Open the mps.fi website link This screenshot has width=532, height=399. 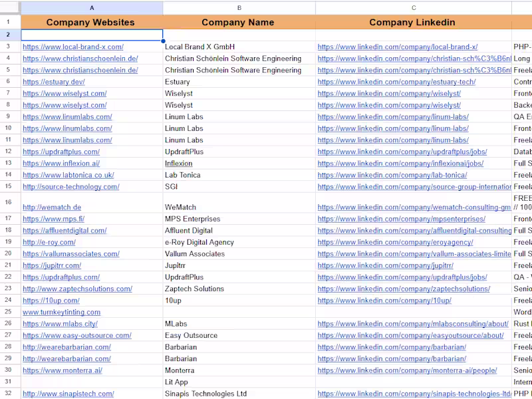pos(54,219)
